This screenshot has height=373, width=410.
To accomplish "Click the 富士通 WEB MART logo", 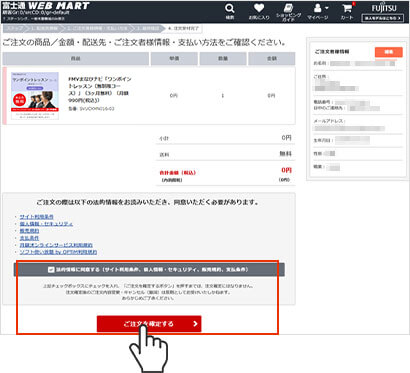I will point(46,6).
